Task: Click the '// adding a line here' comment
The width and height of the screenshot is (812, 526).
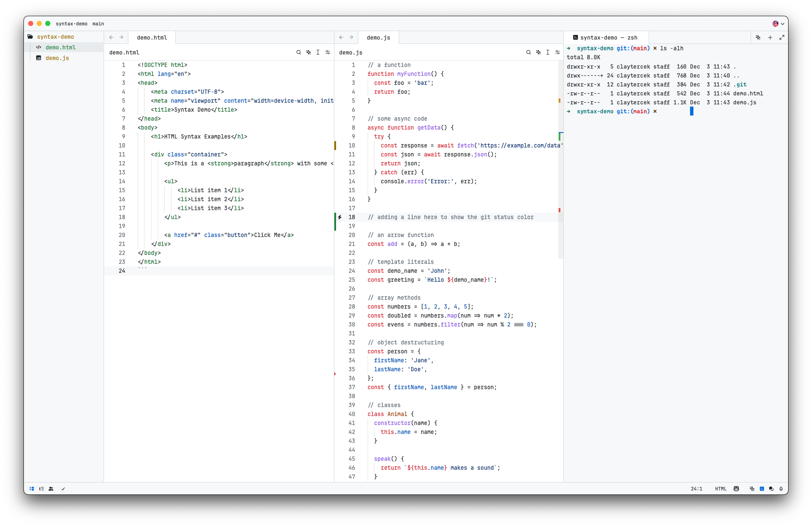Action: pos(451,217)
